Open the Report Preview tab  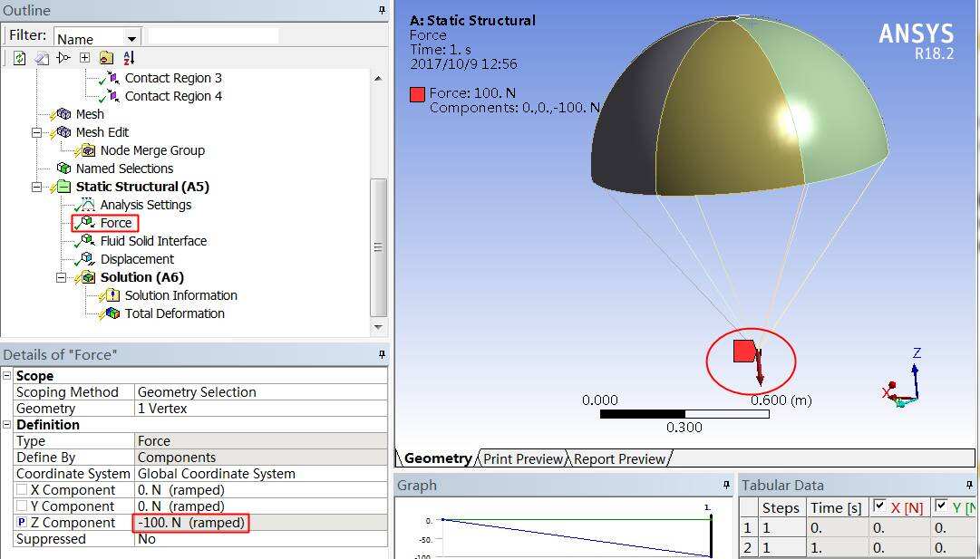[x=619, y=458]
